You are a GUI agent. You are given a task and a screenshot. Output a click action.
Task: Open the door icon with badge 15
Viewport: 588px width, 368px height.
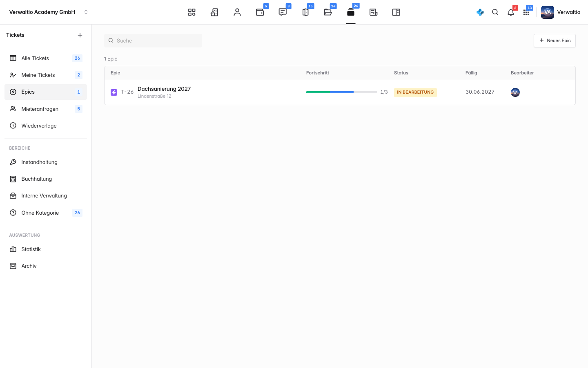pyautogui.click(x=305, y=12)
